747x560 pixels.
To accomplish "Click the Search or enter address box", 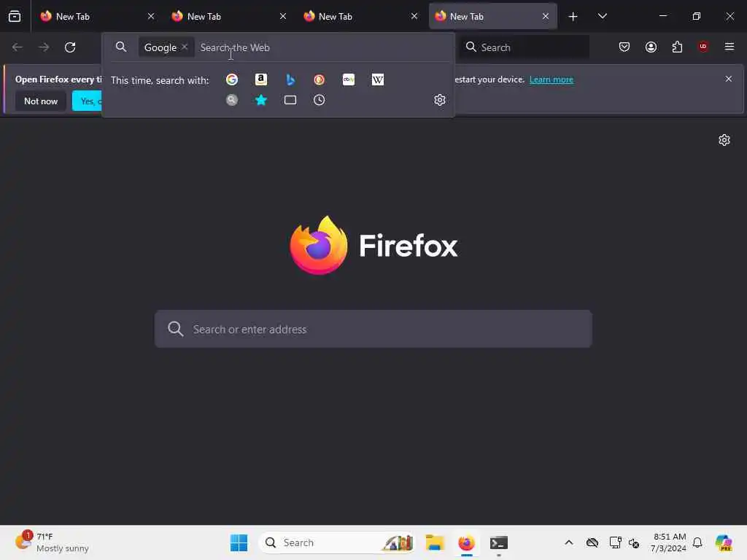I will [373, 329].
